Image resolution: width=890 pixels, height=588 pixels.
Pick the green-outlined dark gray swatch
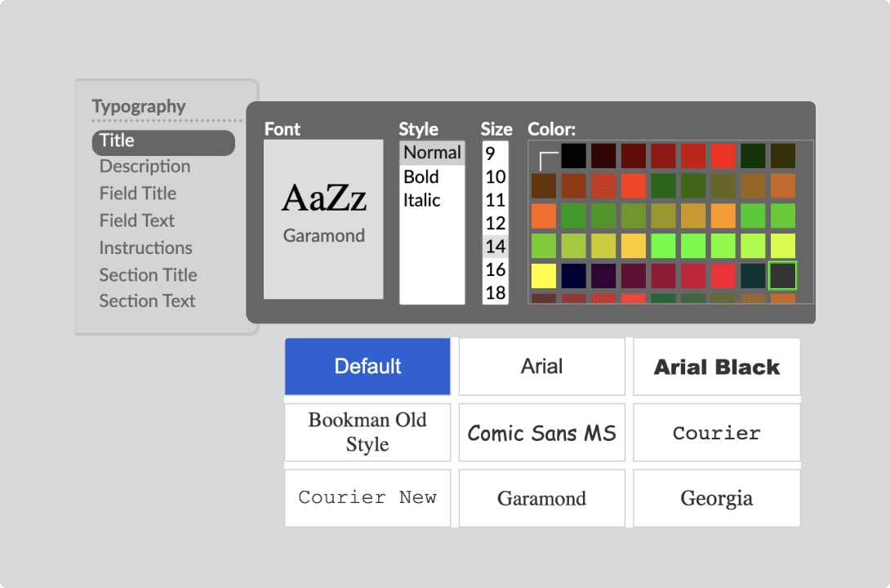pos(783,276)
